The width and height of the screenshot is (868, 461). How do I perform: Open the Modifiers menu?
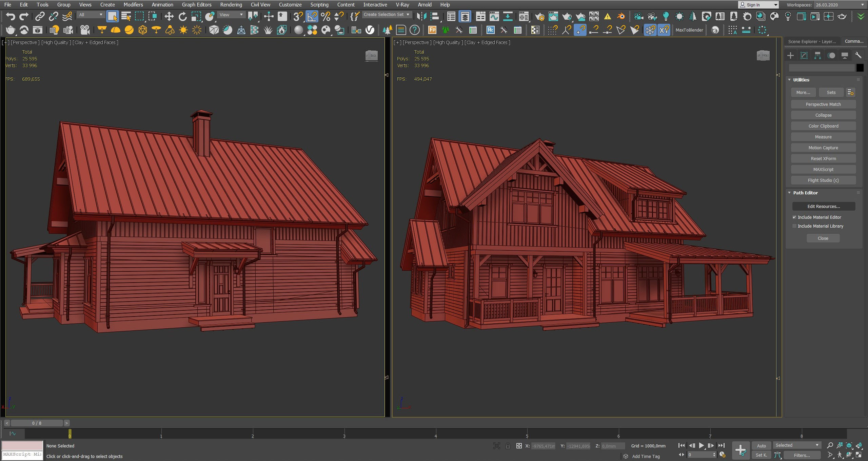coord(133,5)
